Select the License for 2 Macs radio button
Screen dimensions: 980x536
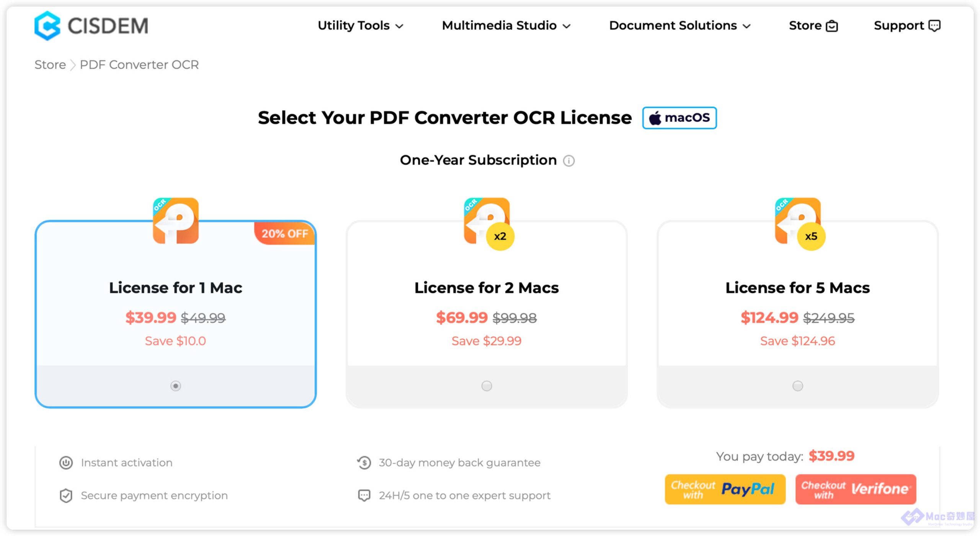pos(487,386)
